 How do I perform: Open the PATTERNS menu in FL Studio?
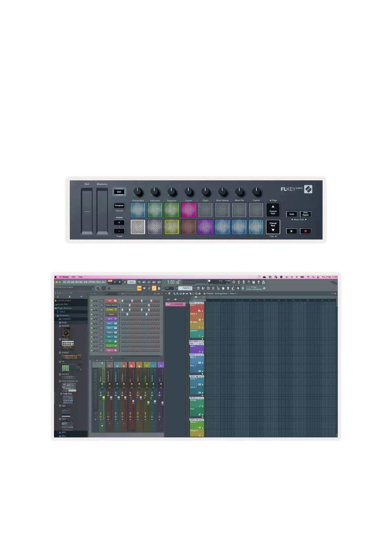[79, 282]
